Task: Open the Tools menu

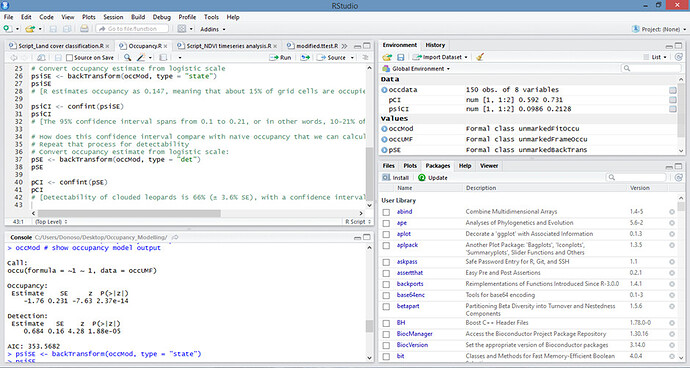Action: pos(211,17)
